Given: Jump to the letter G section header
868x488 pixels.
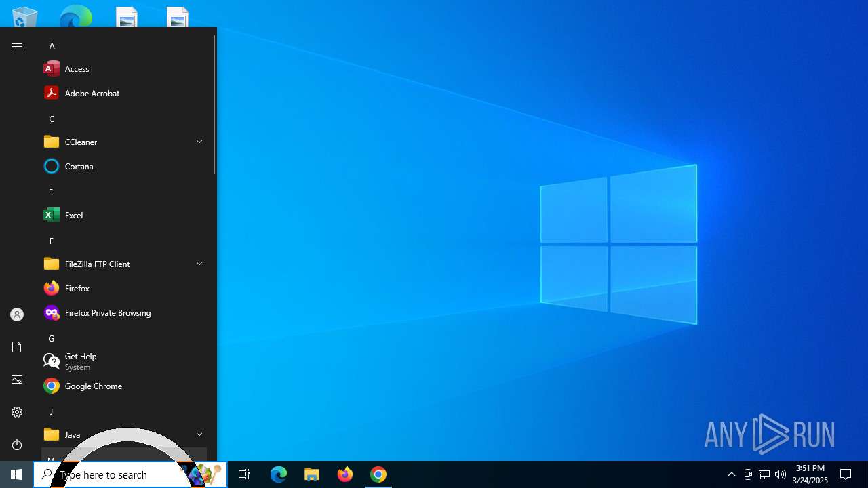Looking at the screenshot, I should 124,338.
